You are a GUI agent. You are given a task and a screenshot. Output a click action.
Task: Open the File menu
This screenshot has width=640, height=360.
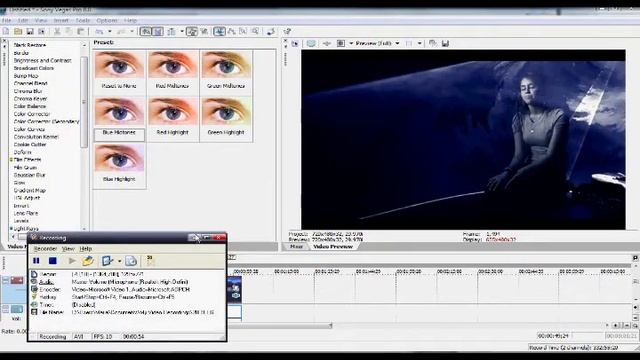click(7, 20)
